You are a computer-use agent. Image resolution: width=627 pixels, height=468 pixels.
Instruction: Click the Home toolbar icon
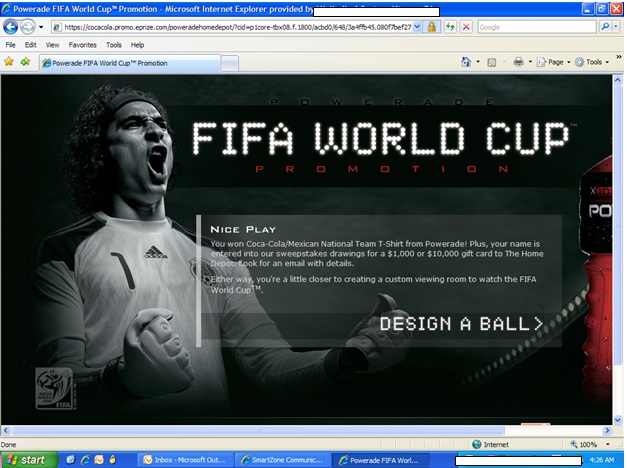[467, 62]
